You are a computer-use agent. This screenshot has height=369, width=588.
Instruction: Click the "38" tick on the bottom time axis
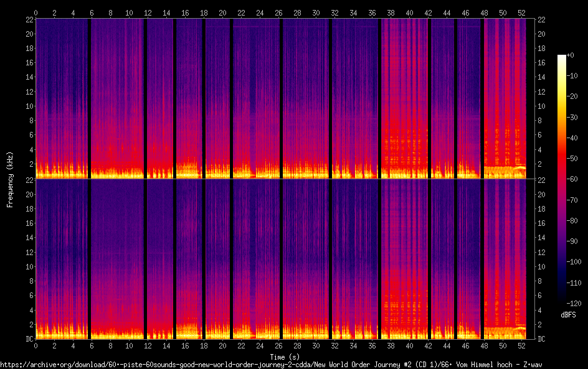(391, 346)
